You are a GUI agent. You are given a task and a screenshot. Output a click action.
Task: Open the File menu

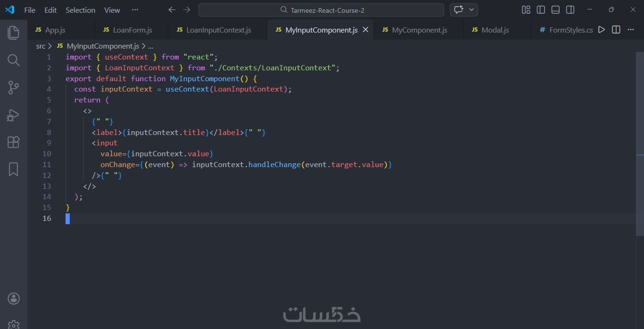[x=30, y=10]
